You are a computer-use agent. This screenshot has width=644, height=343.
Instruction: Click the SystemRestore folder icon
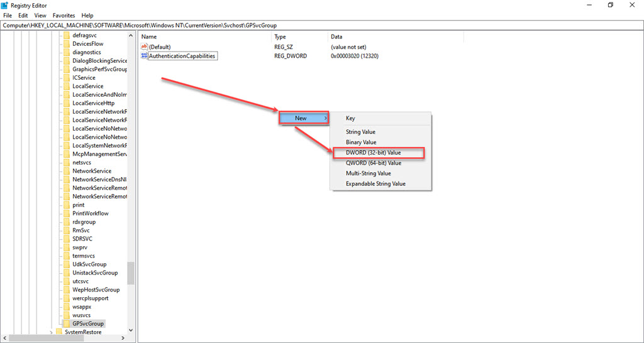coord(58,332)
